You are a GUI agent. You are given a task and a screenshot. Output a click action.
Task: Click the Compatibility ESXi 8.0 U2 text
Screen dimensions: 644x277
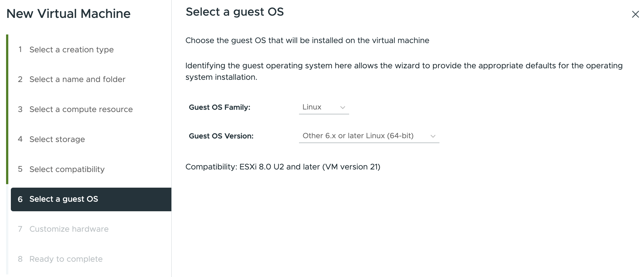283,167
